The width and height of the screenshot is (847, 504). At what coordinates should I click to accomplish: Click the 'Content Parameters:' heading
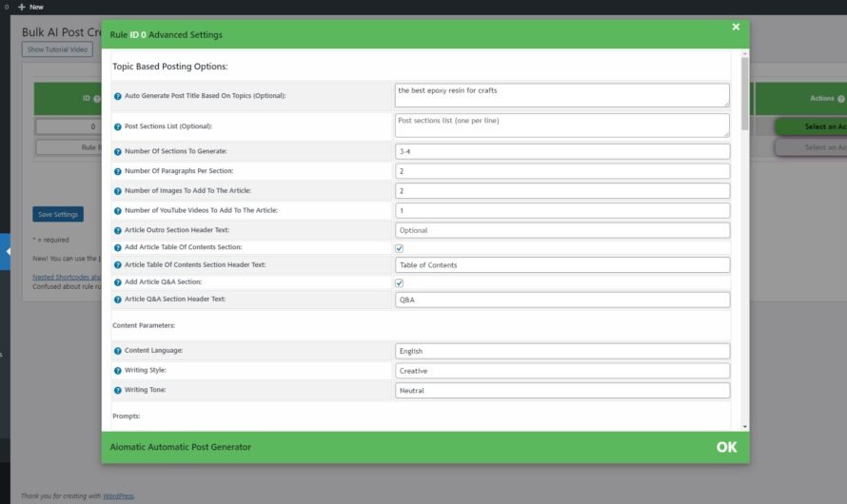pyautogui.click(x=144, y=325)
